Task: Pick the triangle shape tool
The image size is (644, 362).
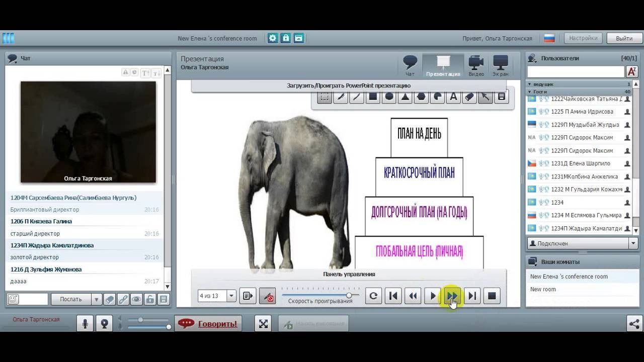Action: [405, 97]
